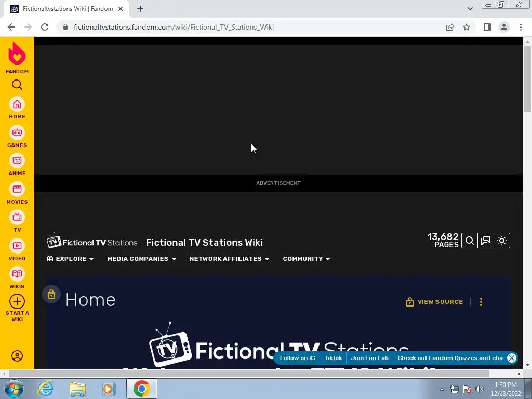
Task: Open the user account icon in sidebar
Action: [17, 355]
